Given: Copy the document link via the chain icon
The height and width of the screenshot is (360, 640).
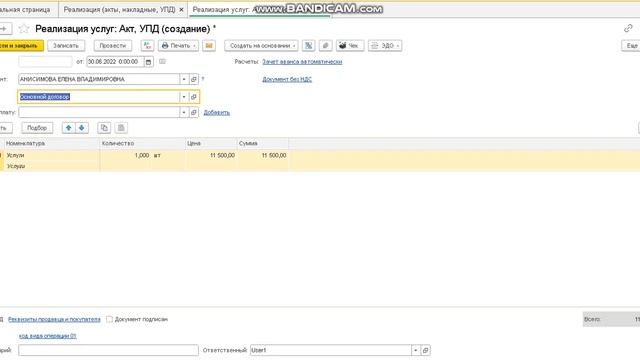Looking at the screenshot, I should point(628,28).
